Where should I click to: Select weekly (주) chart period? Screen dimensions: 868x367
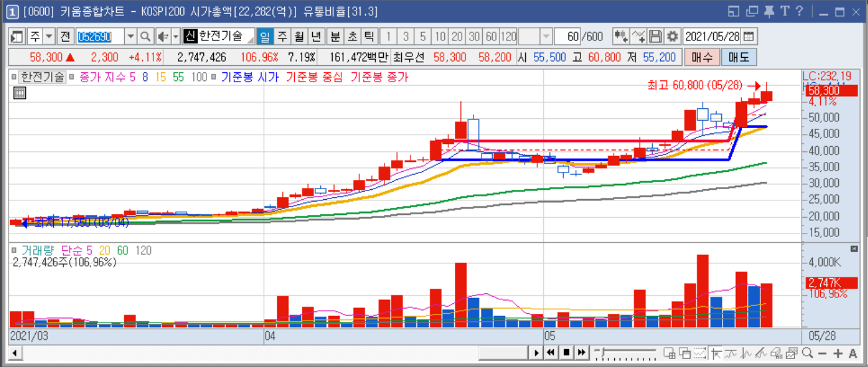coord(282,36)
